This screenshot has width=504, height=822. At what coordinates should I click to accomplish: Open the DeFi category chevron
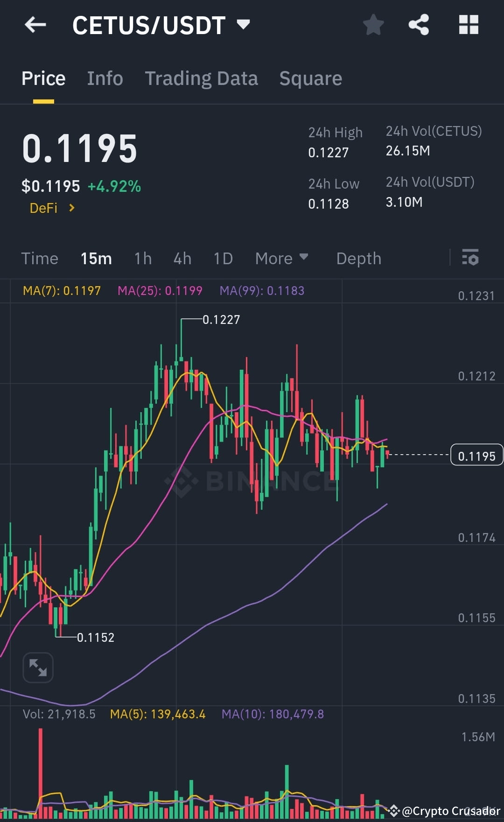71,208
